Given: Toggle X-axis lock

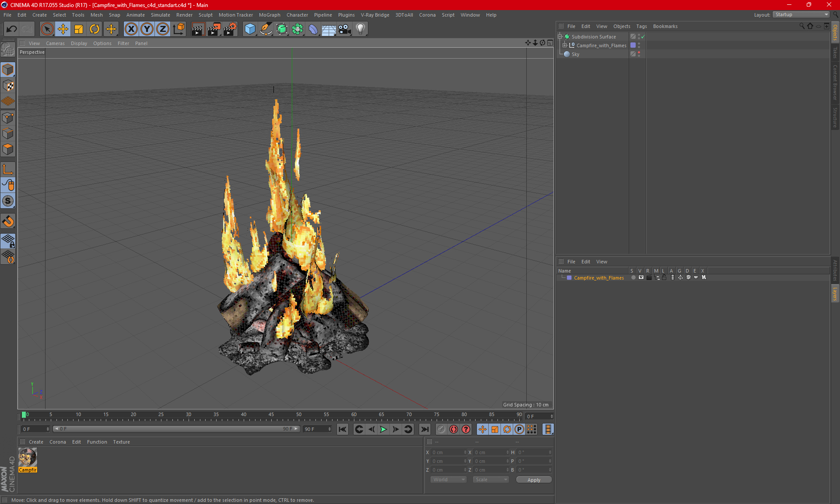Looking at the screenshot, I should point(131,29).
